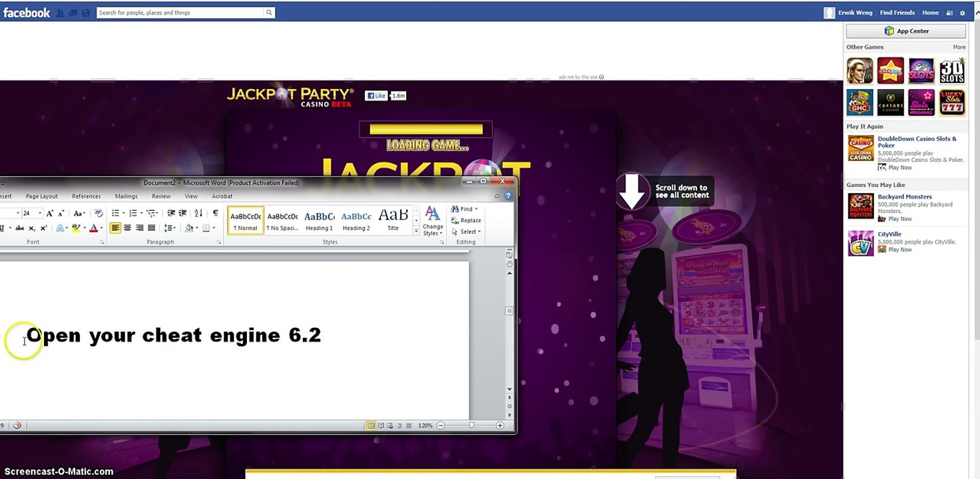Viewport: 980px width, 479px height.
Task: Open the Backyard Monsters game link
Action: (x=904, y=197)
